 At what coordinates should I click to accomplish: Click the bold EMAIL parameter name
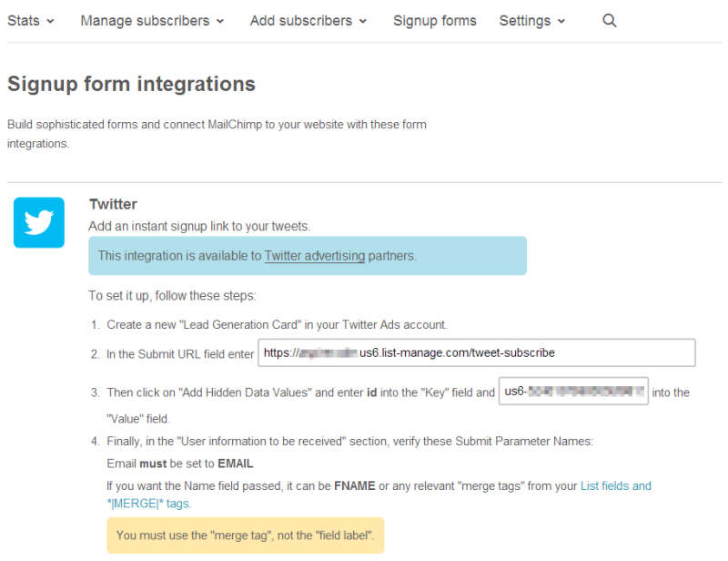tap(235, 464)
